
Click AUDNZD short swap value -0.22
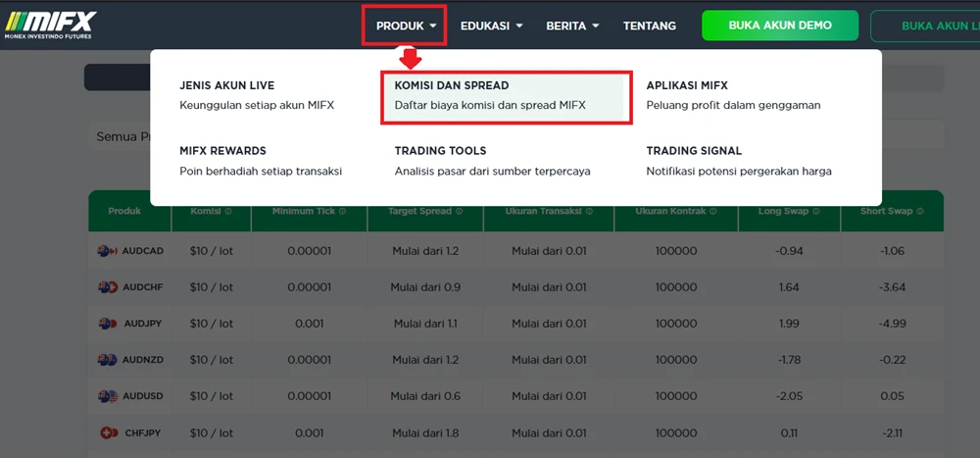click(892, 360)
